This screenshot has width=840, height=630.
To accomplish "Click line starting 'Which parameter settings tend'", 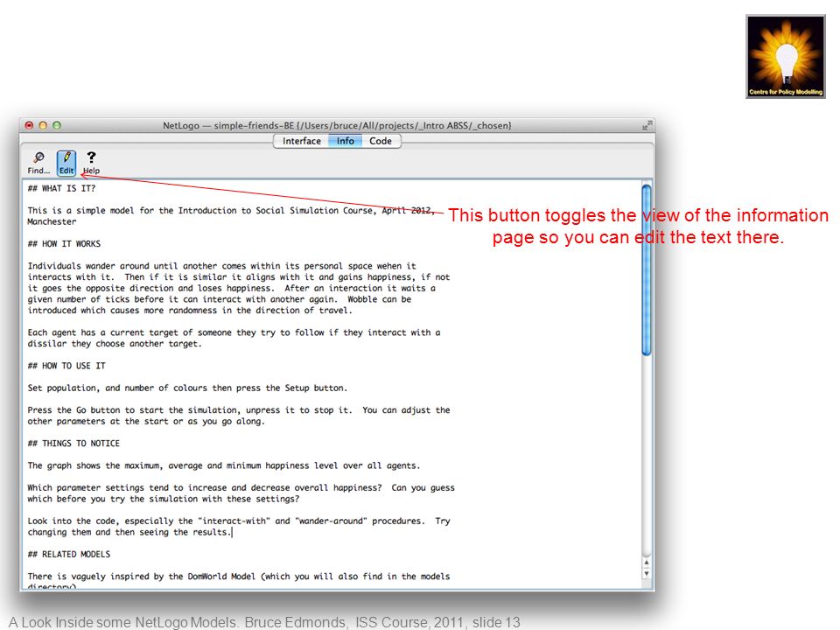I will tap(241, 488).
